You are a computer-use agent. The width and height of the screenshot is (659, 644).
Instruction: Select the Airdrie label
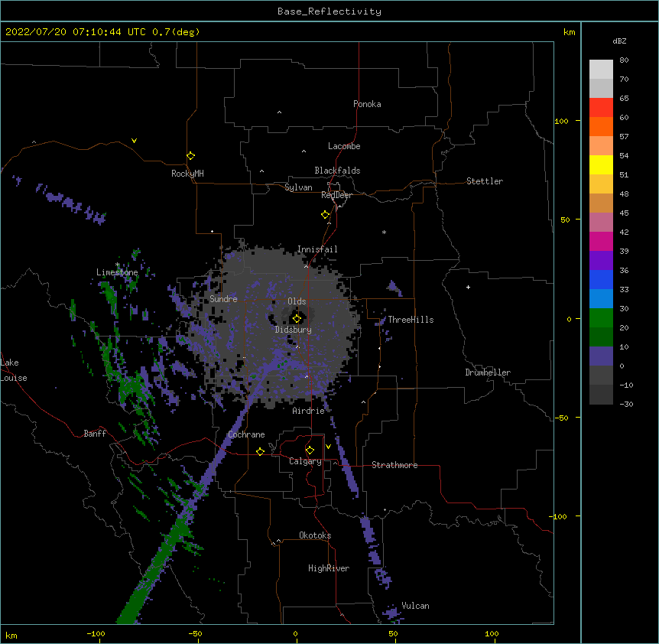click(309, 411)
